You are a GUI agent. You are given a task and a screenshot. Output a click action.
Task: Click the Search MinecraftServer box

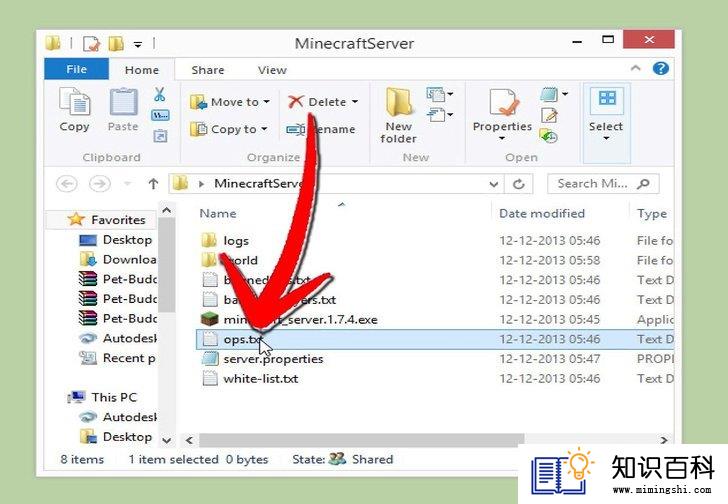pos(603,184)
